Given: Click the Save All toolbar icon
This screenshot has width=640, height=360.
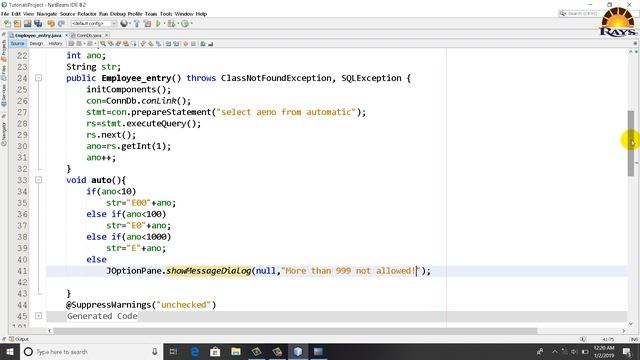Looking at the screenshot, I should [38, 24].
